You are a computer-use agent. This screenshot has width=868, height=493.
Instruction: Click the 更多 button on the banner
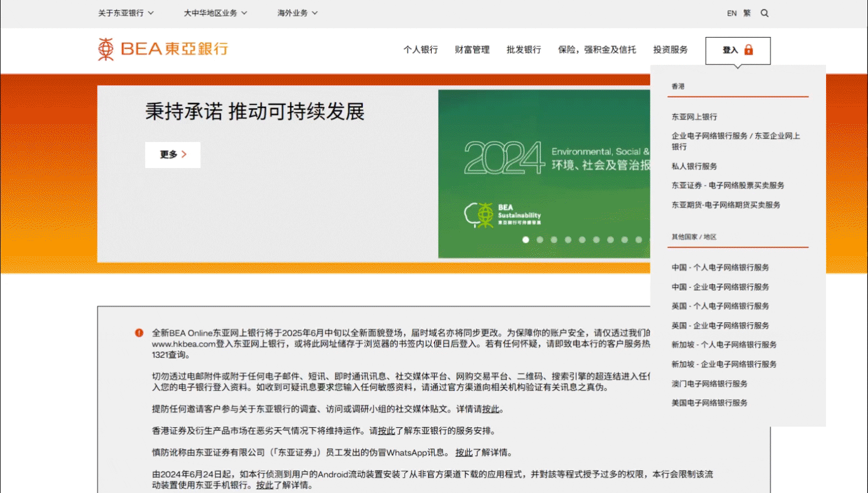173,155
